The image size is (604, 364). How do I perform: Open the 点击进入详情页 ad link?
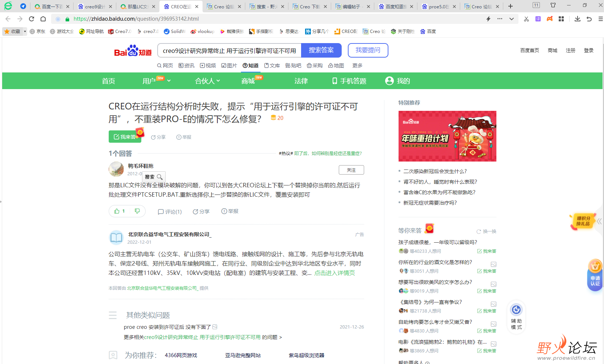(x=334, y=273)
